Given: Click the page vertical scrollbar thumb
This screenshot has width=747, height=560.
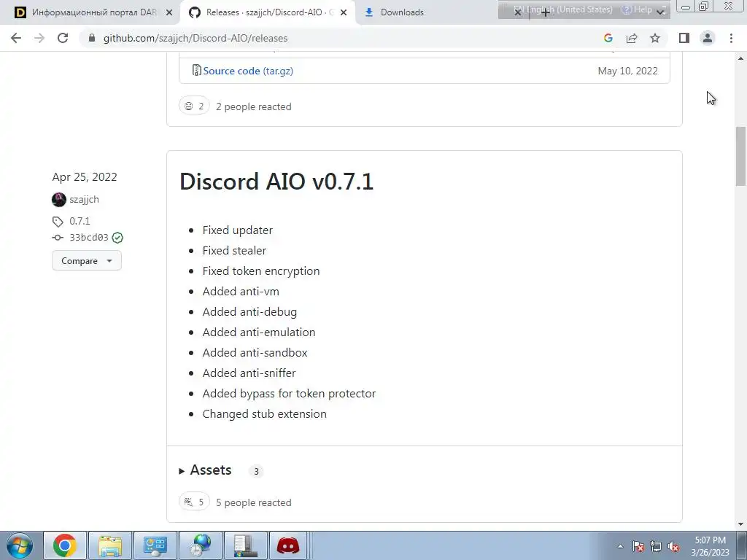Looking at the screenshot, I should (x=741, y=156).
